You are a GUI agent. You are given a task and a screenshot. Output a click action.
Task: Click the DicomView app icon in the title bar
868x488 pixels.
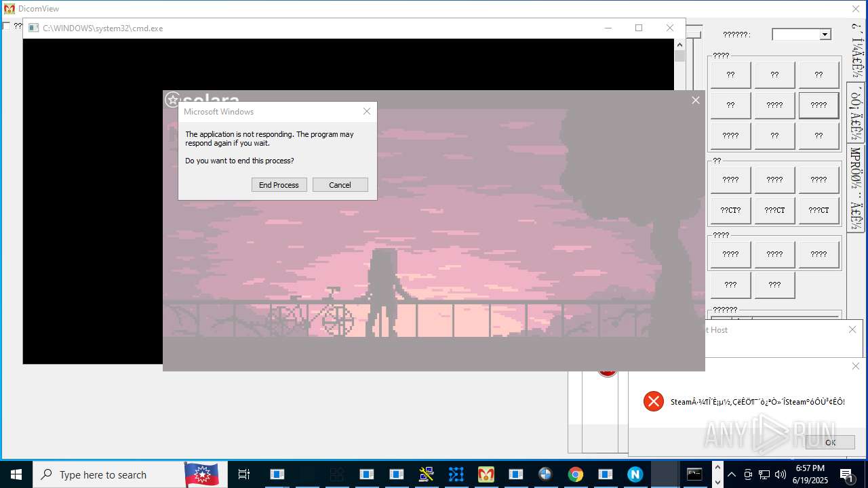pyautogui.click(x=9, y=9)
